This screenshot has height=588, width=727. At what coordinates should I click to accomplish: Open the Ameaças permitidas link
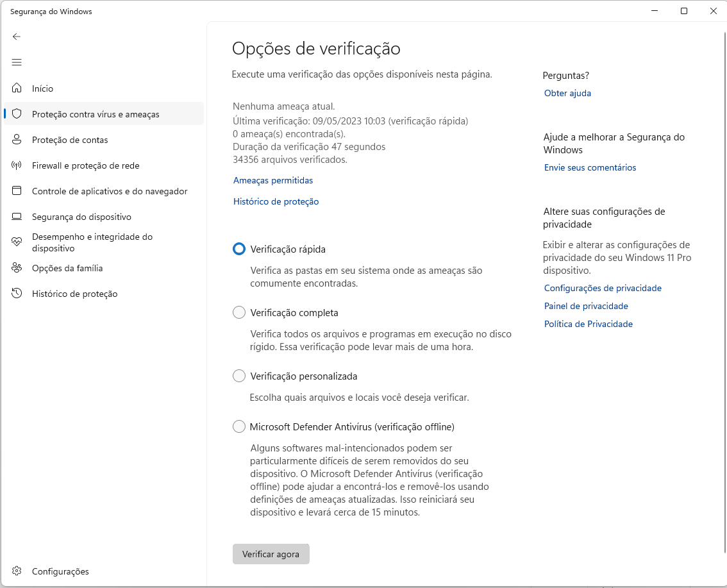pyautogui.click(x=272, y=180)
